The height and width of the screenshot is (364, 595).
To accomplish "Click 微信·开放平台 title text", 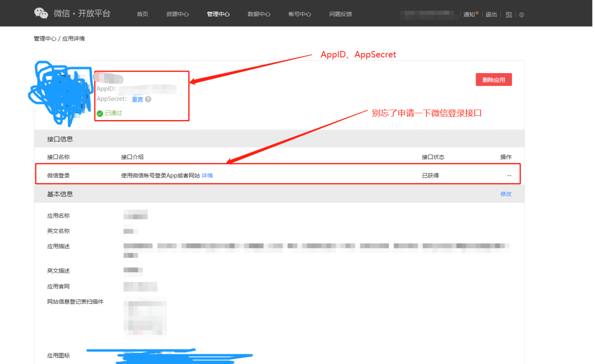I will click(82, 14).
